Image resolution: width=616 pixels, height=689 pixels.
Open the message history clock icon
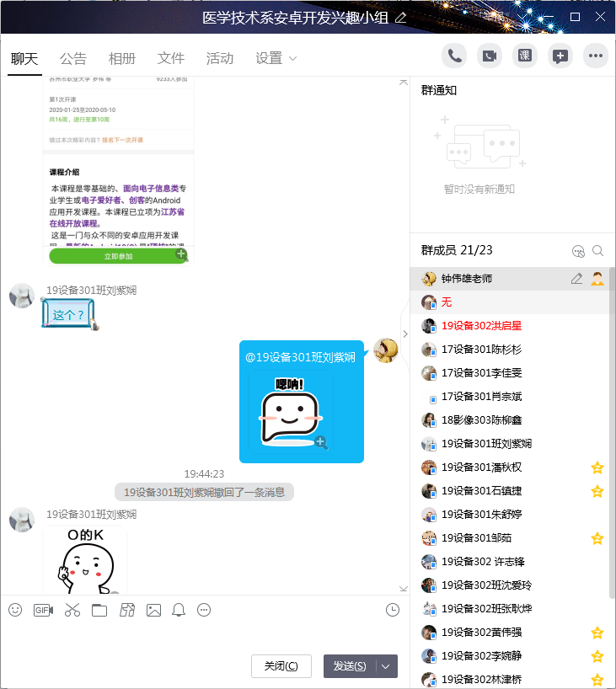[392, 610]
